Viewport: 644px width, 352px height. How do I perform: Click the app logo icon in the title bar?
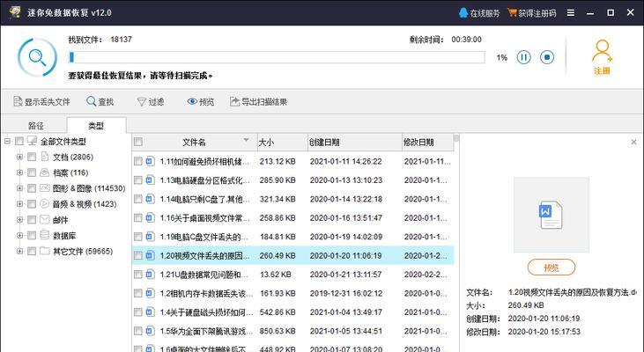[x=14, y=12]
